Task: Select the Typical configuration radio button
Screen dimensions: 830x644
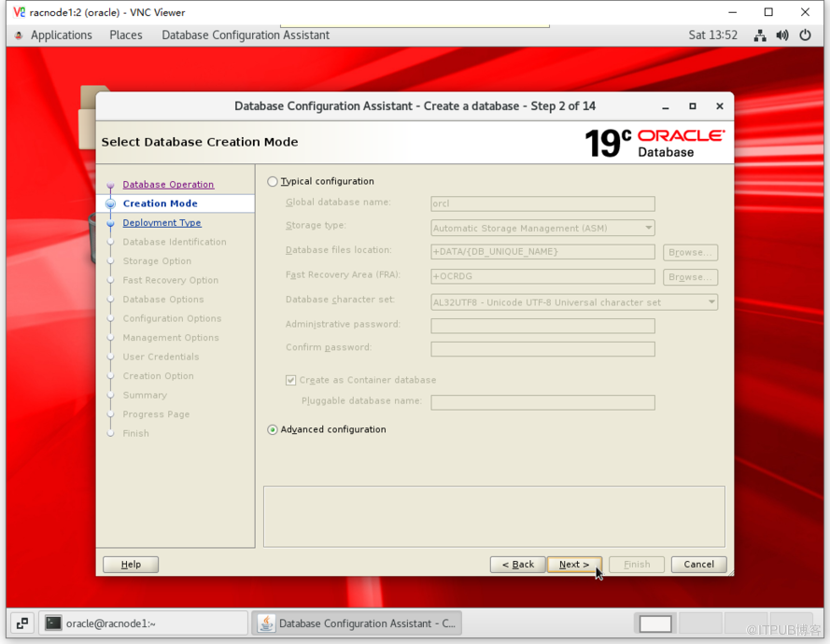Action: [x=273, y=182]
